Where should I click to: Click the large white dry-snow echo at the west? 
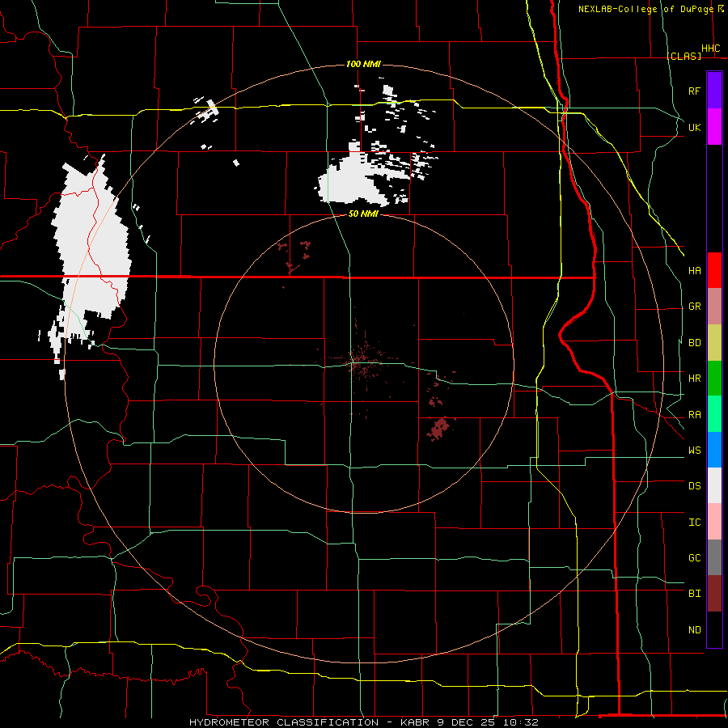[91, 251]
